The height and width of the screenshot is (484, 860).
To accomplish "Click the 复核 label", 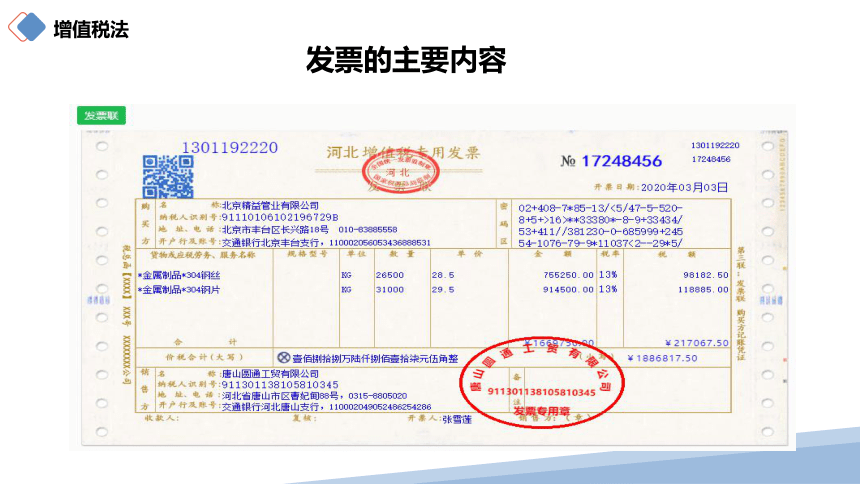I will click(x=303, y=418).
